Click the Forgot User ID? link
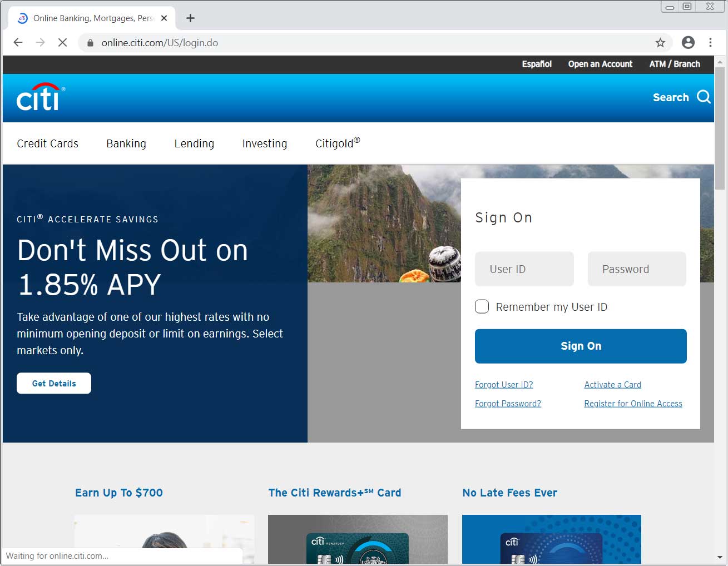 click(x=504, y=385)
